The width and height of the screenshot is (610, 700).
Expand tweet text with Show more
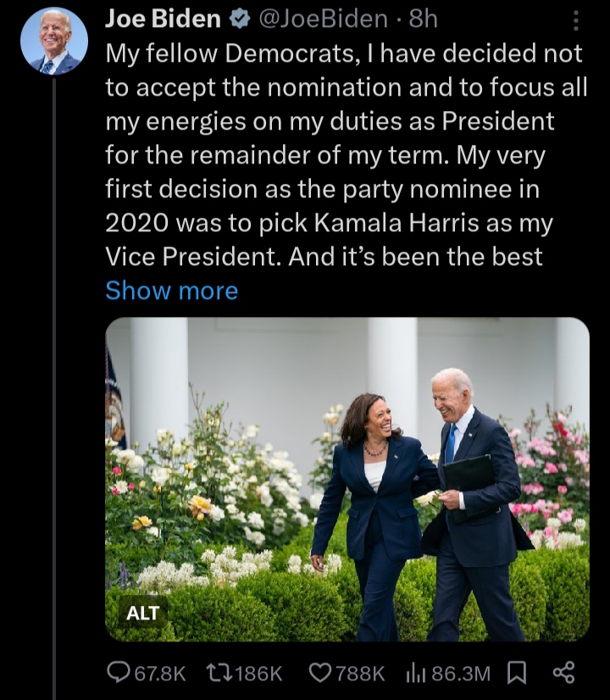click(x=171, y=291)
